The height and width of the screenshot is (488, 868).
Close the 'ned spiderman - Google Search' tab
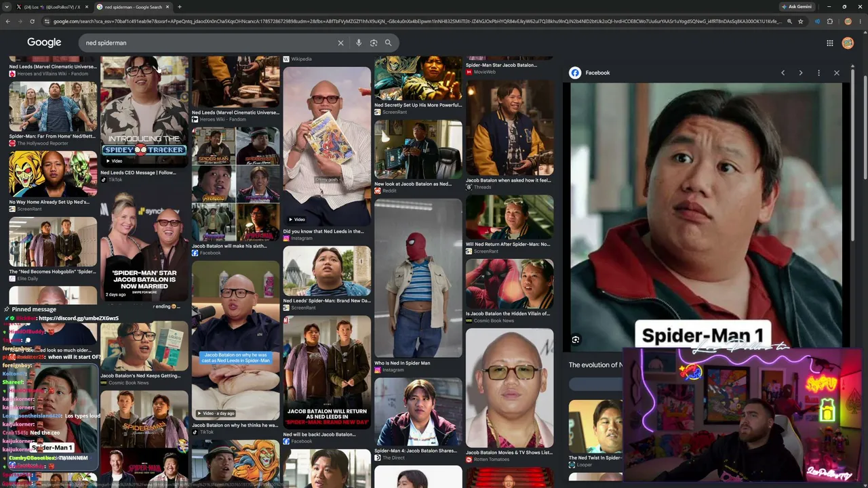point(167,7)
